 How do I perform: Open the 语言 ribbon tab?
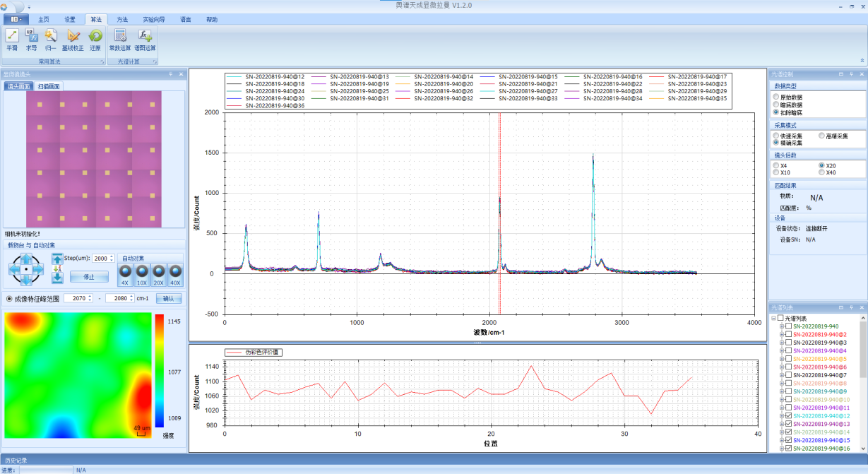coord(186,19)
